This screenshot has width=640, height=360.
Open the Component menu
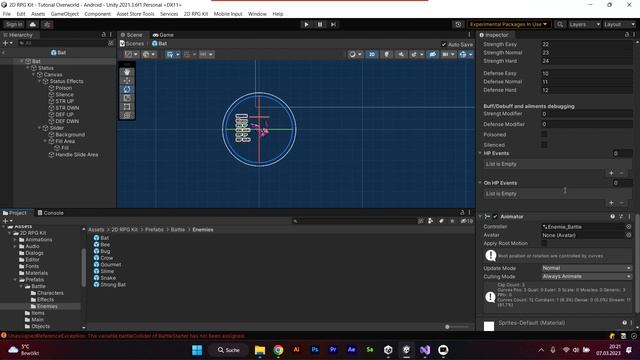click(x=98, y=14)
